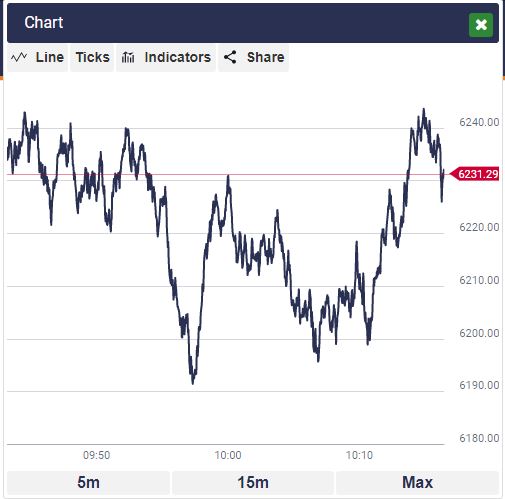Click the 6200.00 price axis label
This screenshot has width=505, height=499.
pyautogui.click(x=479, y=333)
